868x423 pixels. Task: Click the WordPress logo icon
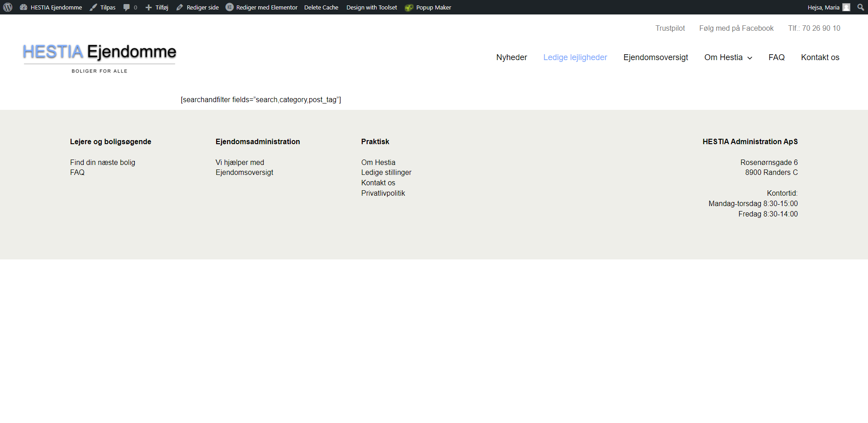point(8,7)
